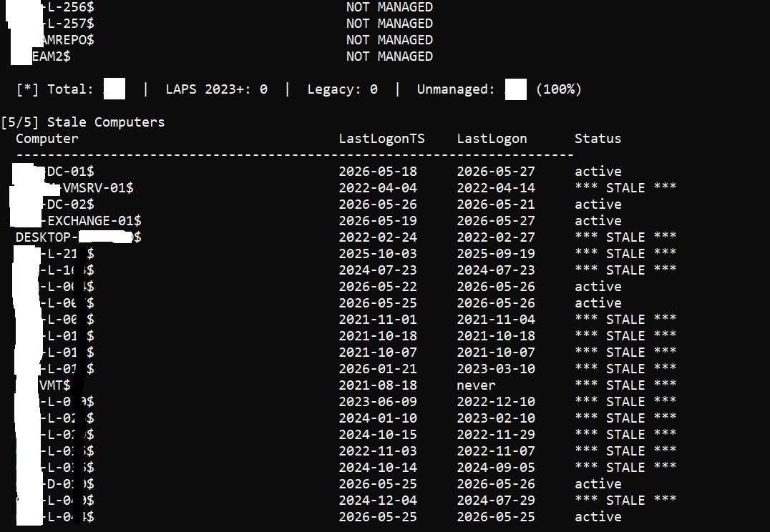Image resolution: width=770 pixels, height=532 pixels.
Task: Select the LastLogon date '2023-02-10'
Action: click(495, 418)
